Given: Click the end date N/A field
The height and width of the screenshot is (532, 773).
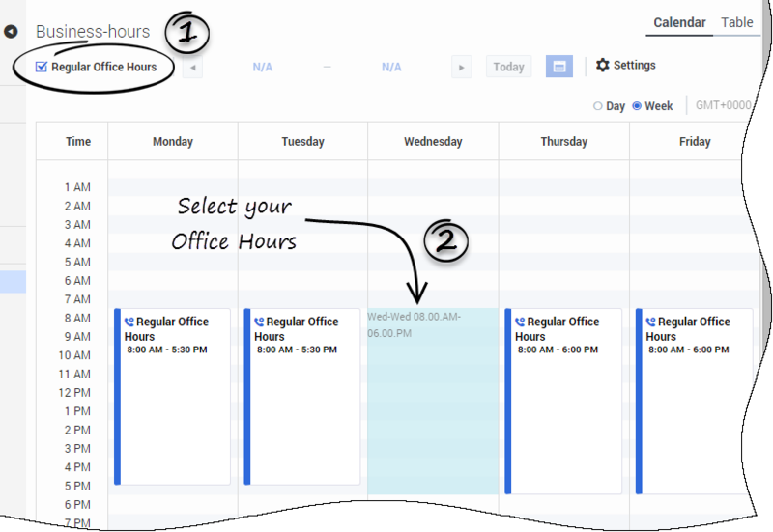Looking at the screenshot, I should pyautogui.click(x=391, y=67).
